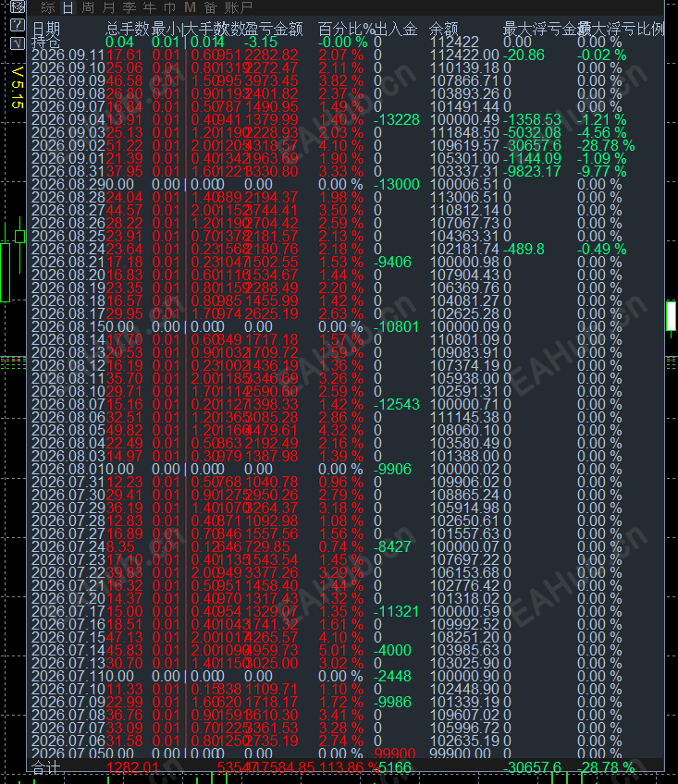Open the 币 currency tab
The width and height of the screenshot is (678, 784).
(x=169, y=7)
